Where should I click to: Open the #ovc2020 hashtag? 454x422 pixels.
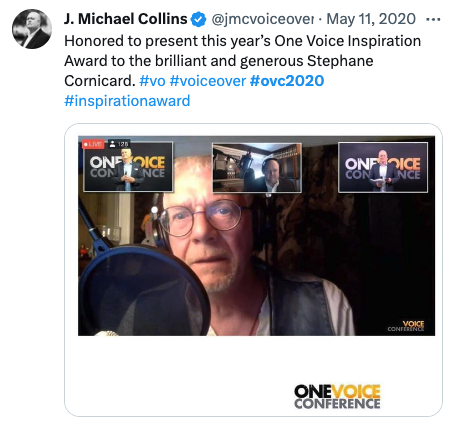pos(287,81)
